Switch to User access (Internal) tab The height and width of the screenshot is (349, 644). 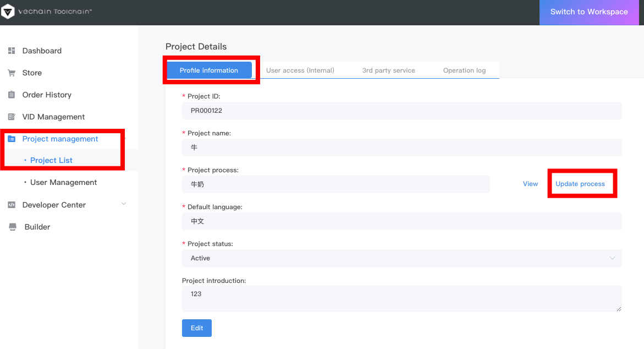tap(300, 70)
